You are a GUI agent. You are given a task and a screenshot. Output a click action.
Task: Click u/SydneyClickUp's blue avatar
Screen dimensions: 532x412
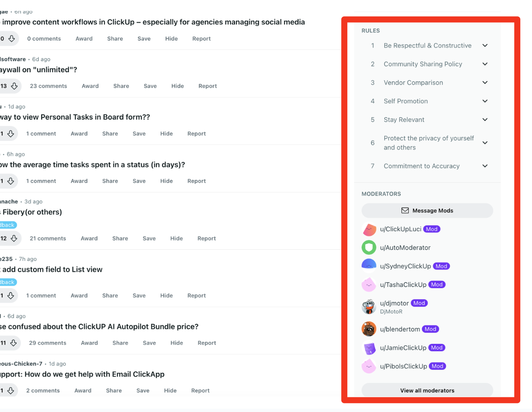point(369,266)
